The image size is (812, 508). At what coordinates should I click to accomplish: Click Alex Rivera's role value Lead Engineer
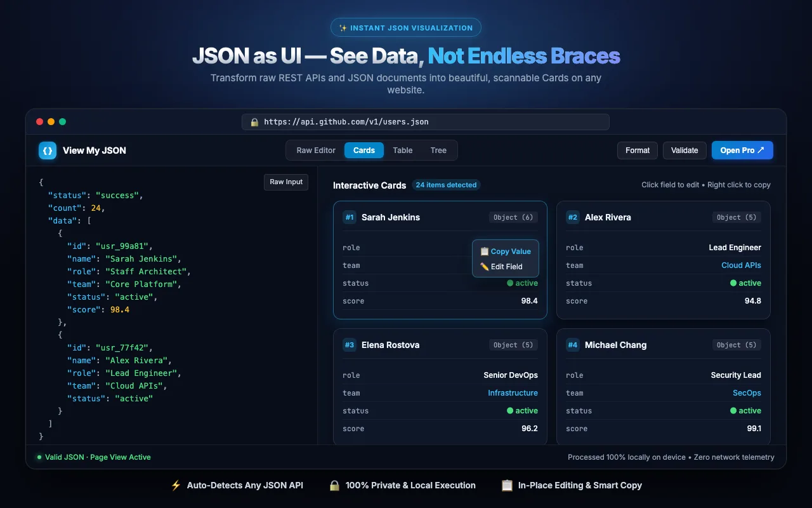pyautogui.click(x=735, y=248)
